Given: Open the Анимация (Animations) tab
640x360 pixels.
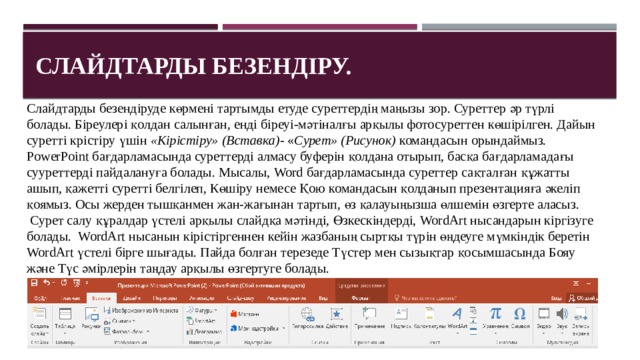Looking at the screenshot, I should click(202, 298).
